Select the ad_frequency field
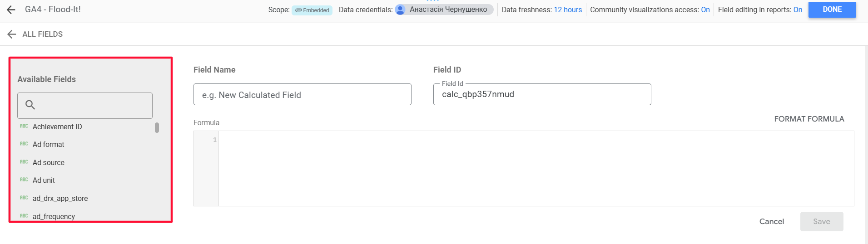The width and height of the screenshot is (868, 244). pos(54,216)
